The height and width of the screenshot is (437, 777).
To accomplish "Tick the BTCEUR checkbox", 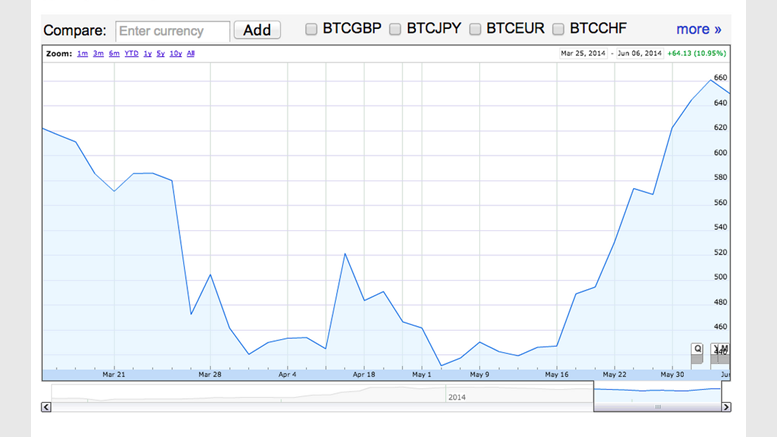I will 475,29.
